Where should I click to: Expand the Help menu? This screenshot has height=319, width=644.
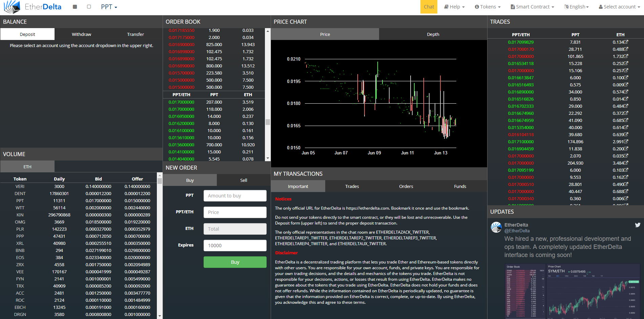[x=454, y=7]
